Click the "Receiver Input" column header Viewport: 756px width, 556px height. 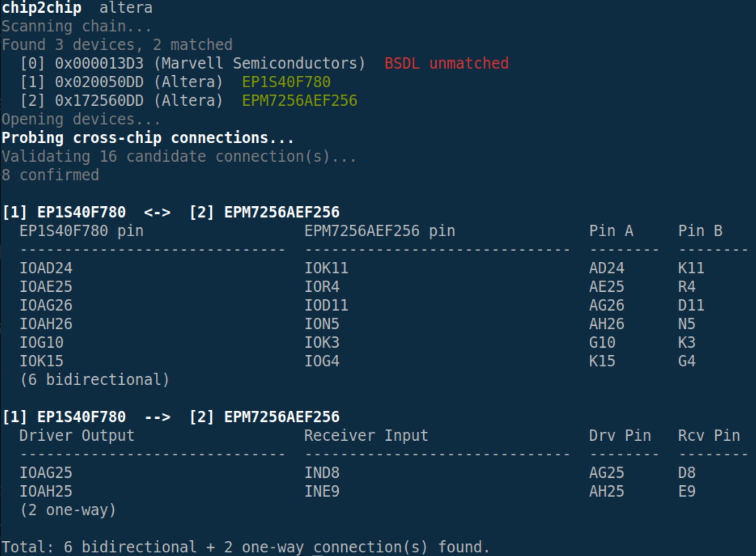(x=366, y=435)
